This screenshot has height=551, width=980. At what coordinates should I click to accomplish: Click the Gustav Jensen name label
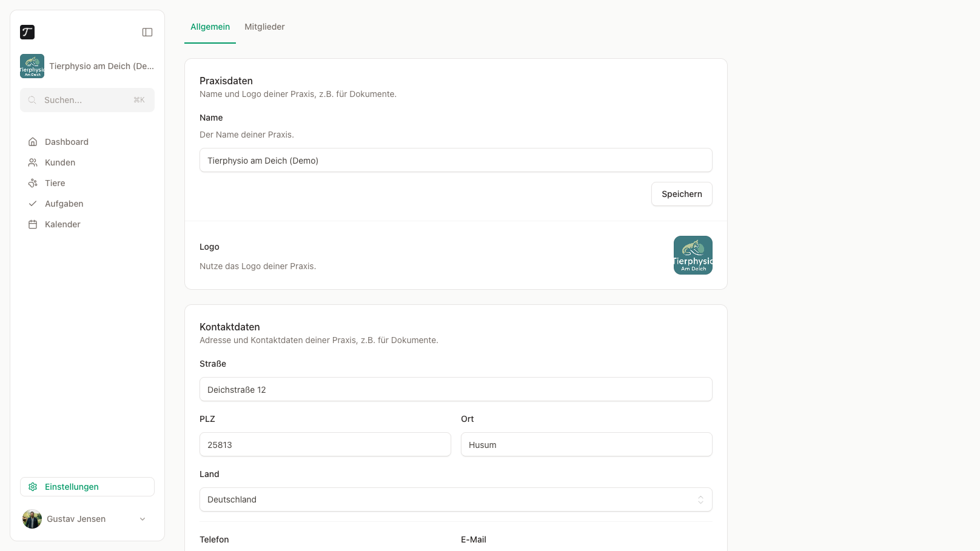(76, 519)
